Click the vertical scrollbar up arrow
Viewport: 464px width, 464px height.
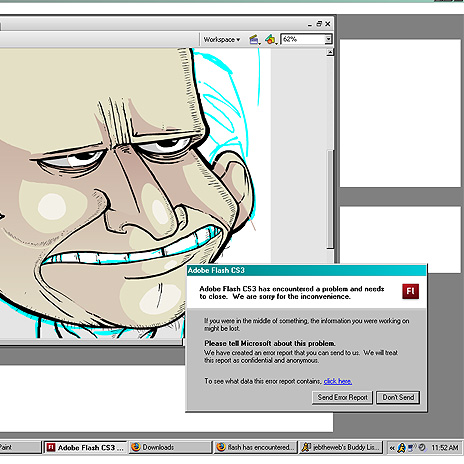point(330,52)
